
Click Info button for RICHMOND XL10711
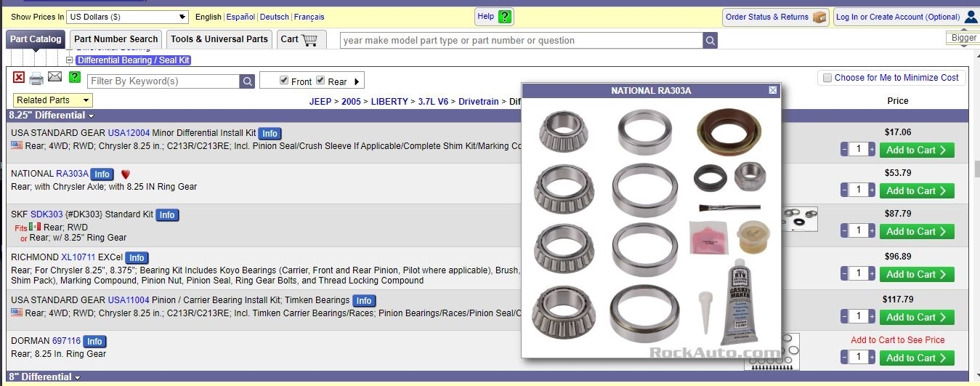click(x=137, y=258)
